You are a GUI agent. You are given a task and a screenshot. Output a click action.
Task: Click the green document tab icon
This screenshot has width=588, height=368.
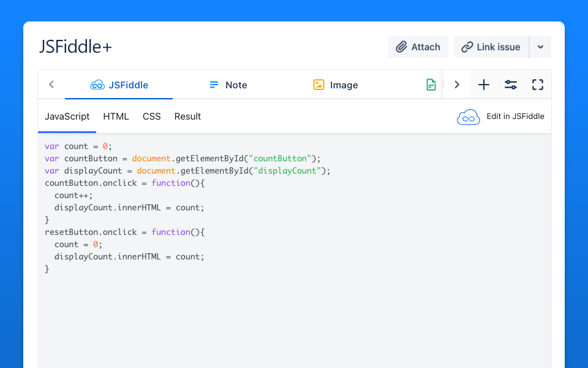coord(432,85)
